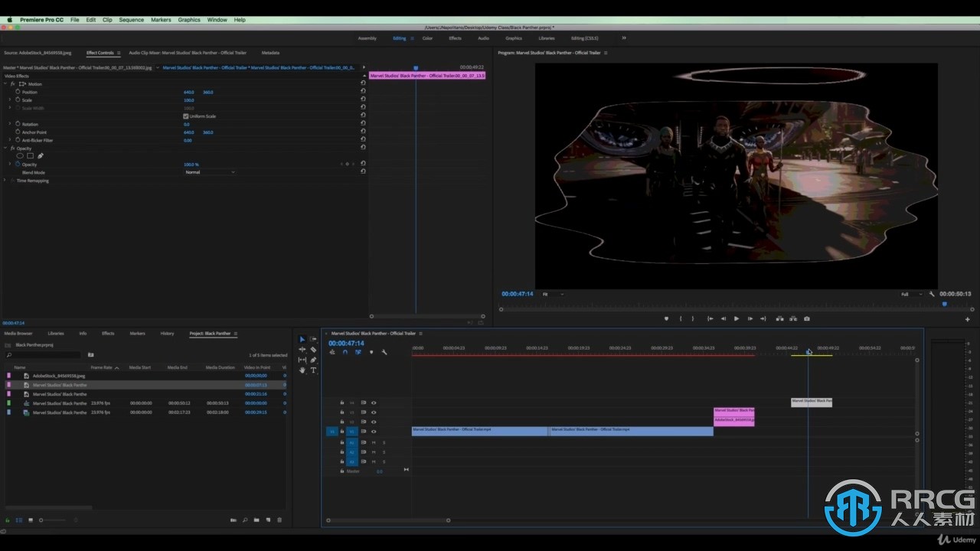Select the Hand tool

click(302, 370)
